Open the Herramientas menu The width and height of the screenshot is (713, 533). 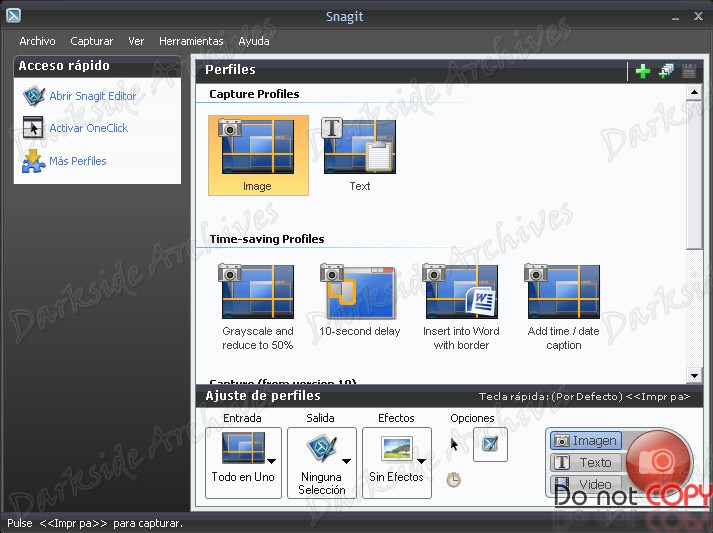191,41
